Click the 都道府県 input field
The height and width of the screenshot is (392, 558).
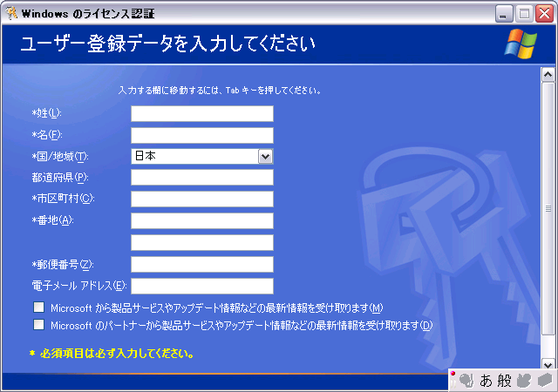pyautogui.click(x=202, y=177)
